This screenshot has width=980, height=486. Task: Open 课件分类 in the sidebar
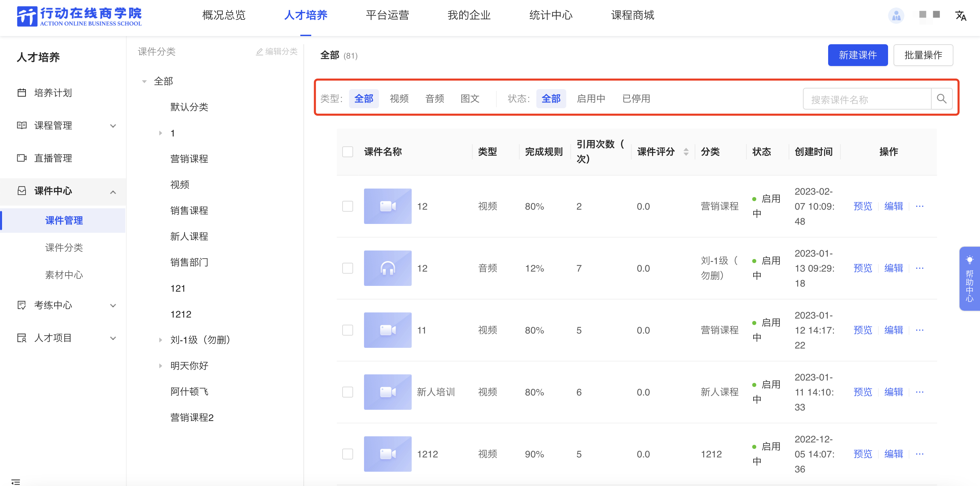[64, 247]
